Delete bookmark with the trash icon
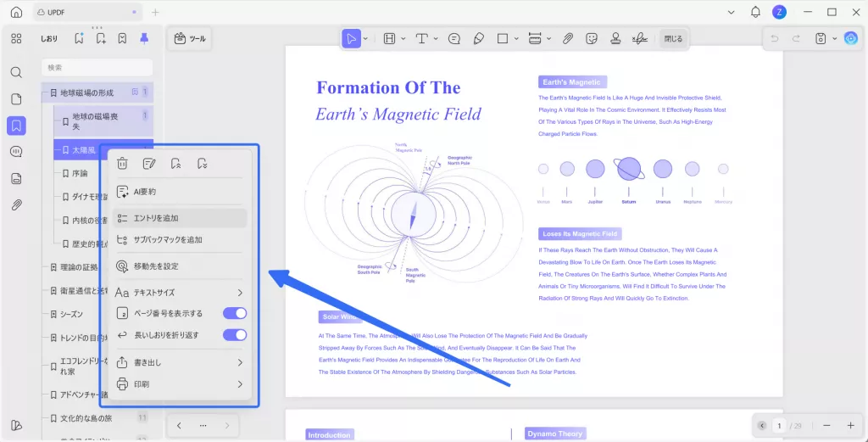868x442 pixels. 122,164
